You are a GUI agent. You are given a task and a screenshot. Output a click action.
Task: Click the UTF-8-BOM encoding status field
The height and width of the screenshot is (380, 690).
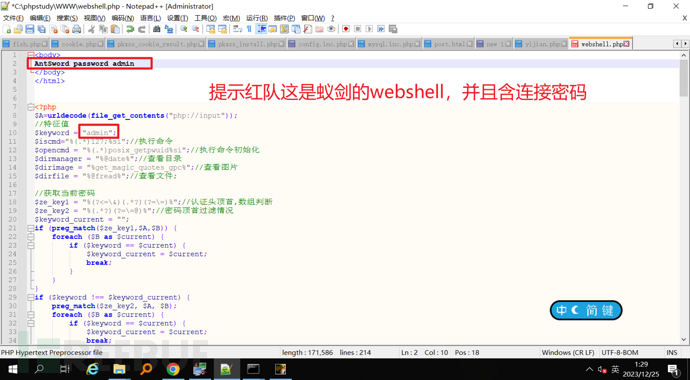click(620, 352)
